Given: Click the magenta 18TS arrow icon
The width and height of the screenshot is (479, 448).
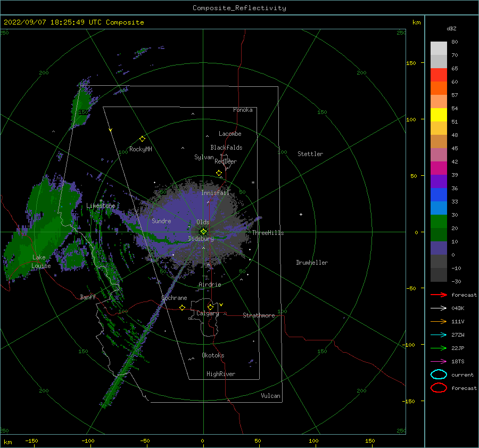Looking at the screenshot, I should [439, 362].
